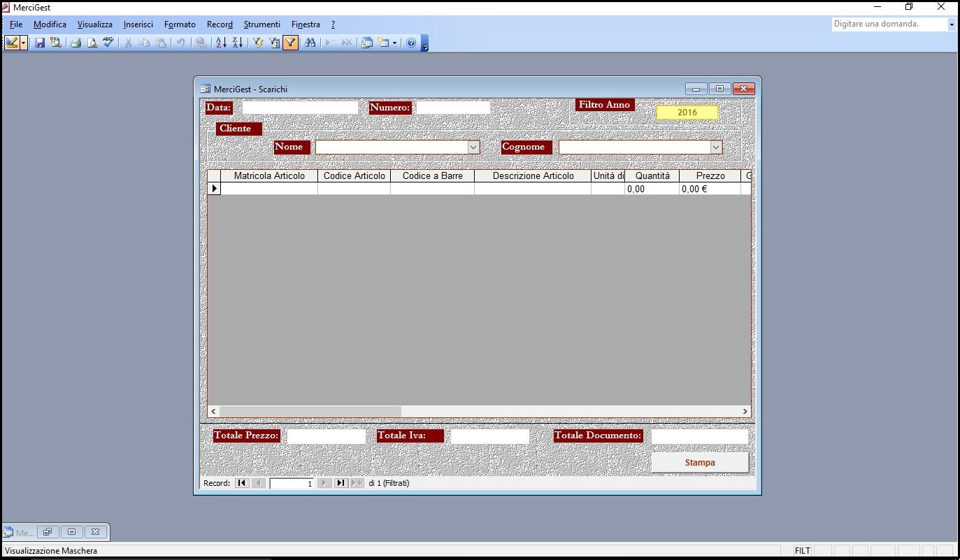Open the Nome customer dropdown
Image resolution: width=960 pixels, height=560 pixels.
click(474, 147)
